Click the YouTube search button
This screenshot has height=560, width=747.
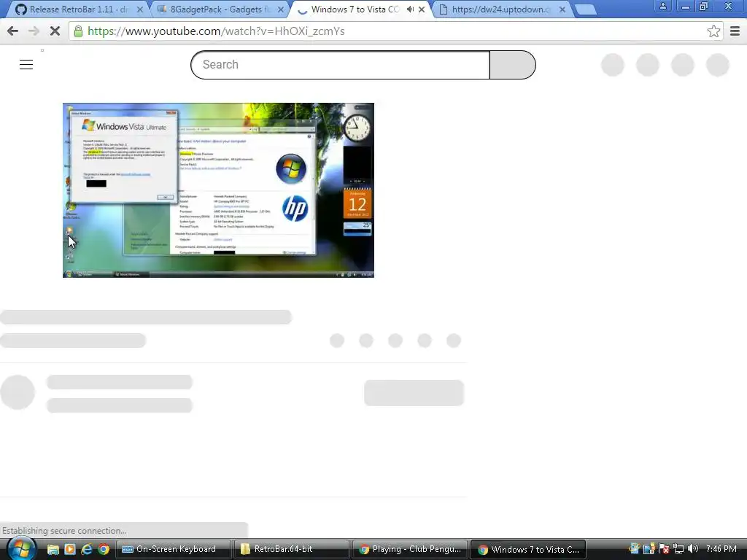[x=513, y=65]
